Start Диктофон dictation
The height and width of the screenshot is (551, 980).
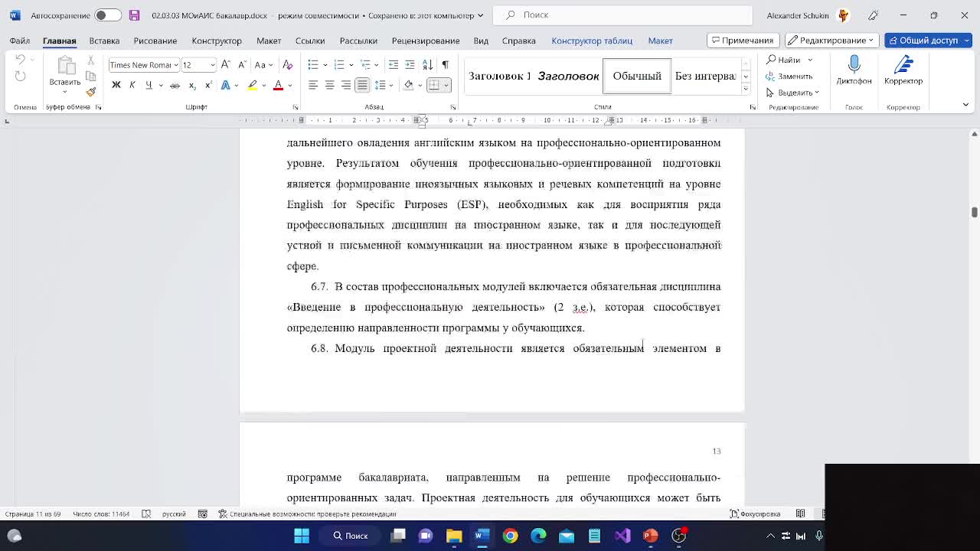pos(854,71)
